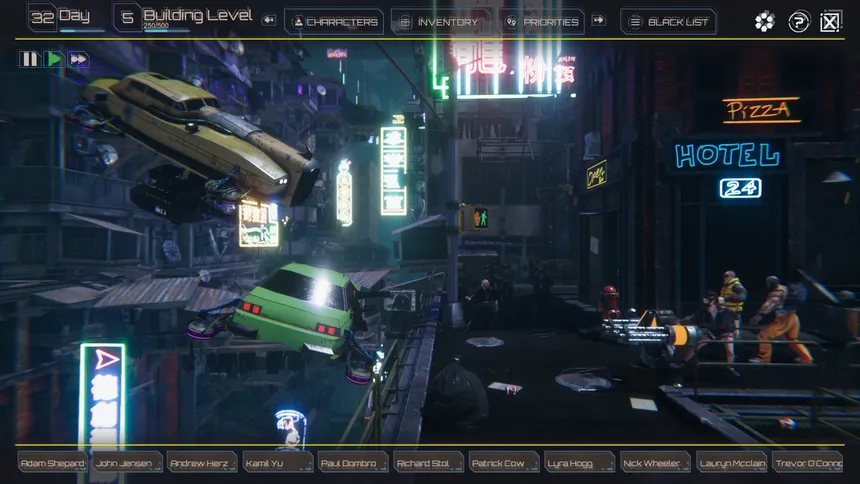Select character Andrew Herz
The width and height of the screenshot is (860, 484).
[x=203, y=463]
